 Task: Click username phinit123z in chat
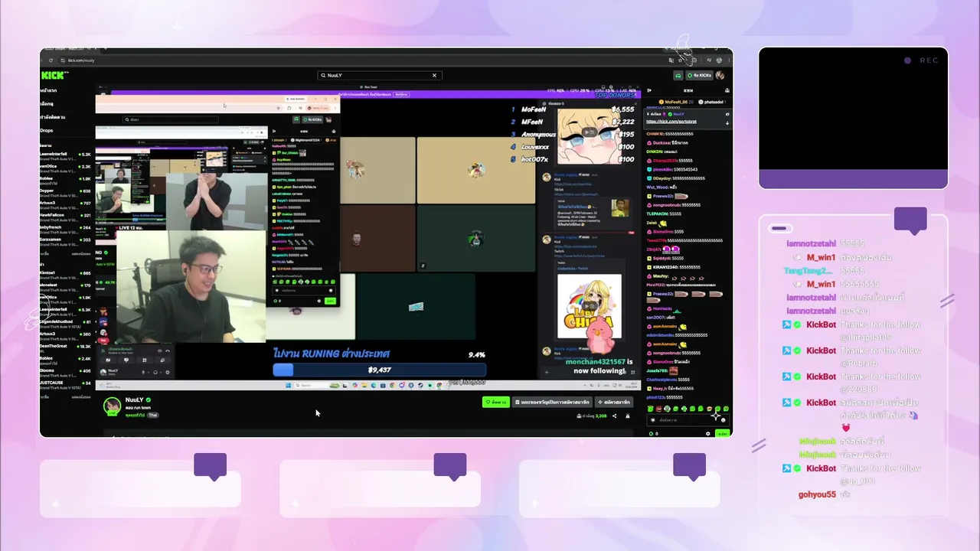point(656,398)
